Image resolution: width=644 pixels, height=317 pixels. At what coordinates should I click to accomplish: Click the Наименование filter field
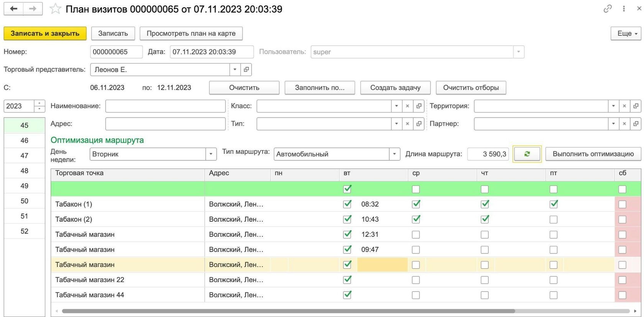click(165, 106)
